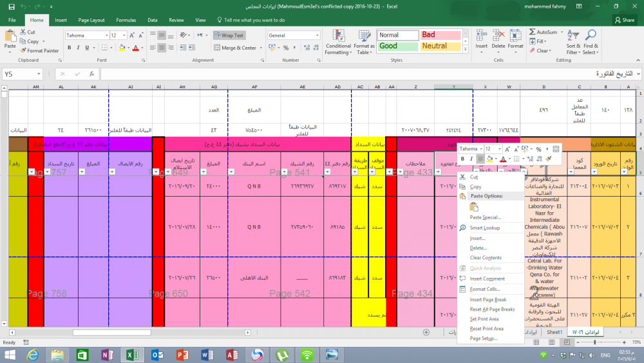
Task: Toggle Bold on the mini toolbar
Action: [x=462, y=159]
